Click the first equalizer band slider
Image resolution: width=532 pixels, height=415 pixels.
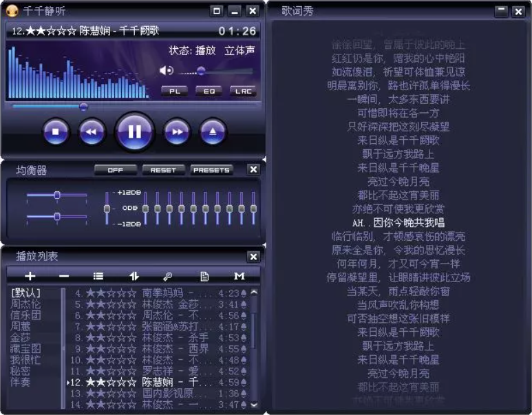pyautogui.click(x=145, y=209)
